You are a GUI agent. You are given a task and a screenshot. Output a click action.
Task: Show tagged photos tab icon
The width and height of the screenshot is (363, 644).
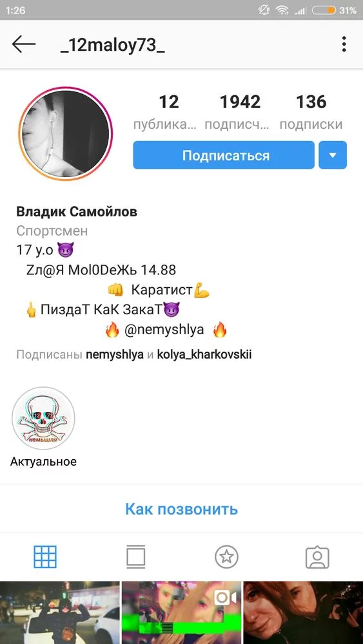click(317, 557)
